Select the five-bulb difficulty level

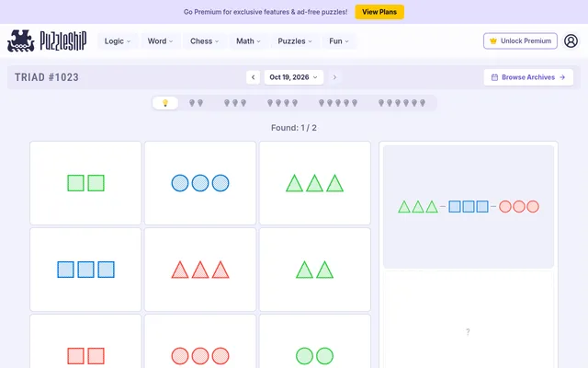point(338,103)
